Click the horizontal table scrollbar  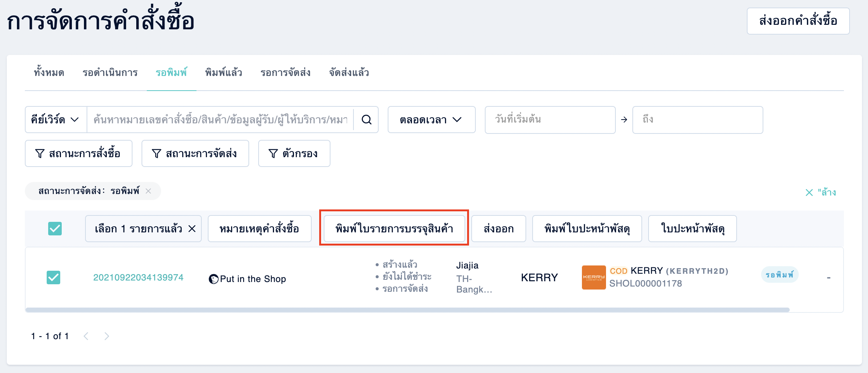(407, 310)
